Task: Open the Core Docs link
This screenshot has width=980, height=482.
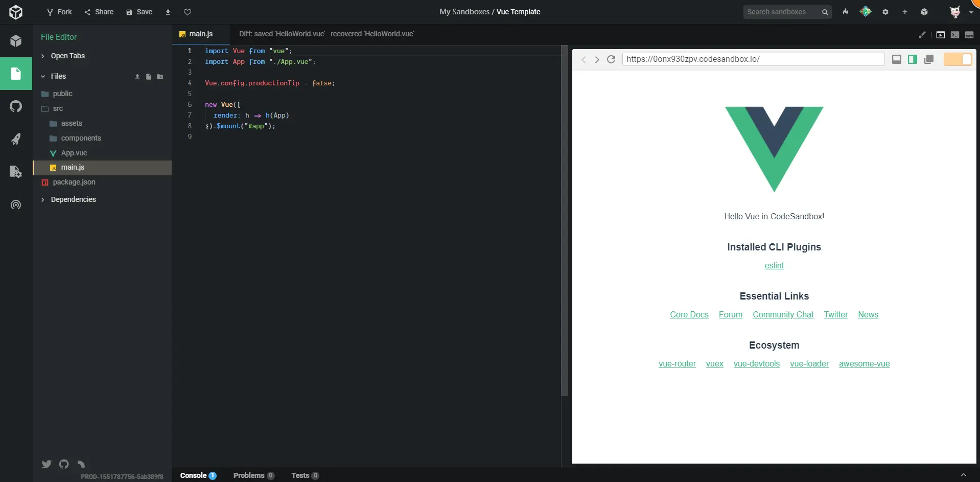Action: (689, 315)
